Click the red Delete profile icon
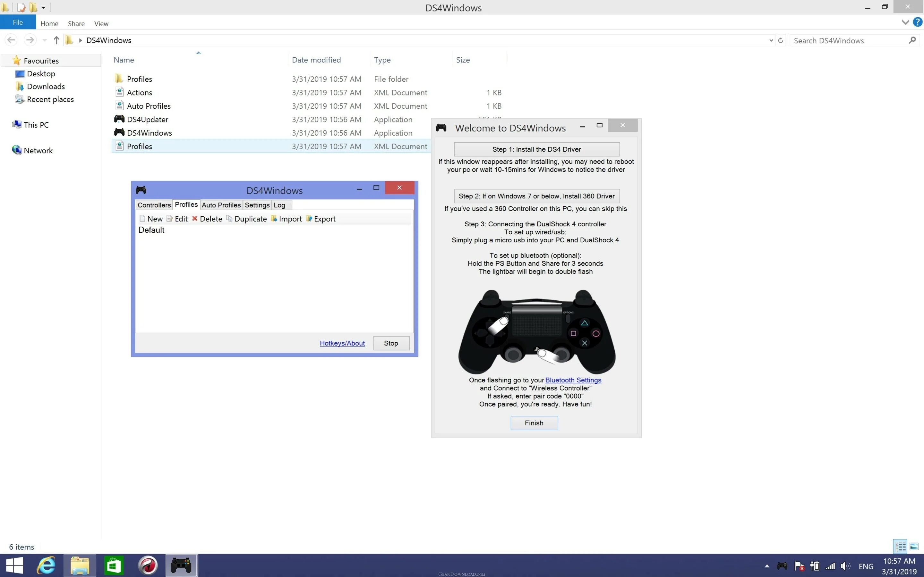924x577 pixels. [195, 219]
